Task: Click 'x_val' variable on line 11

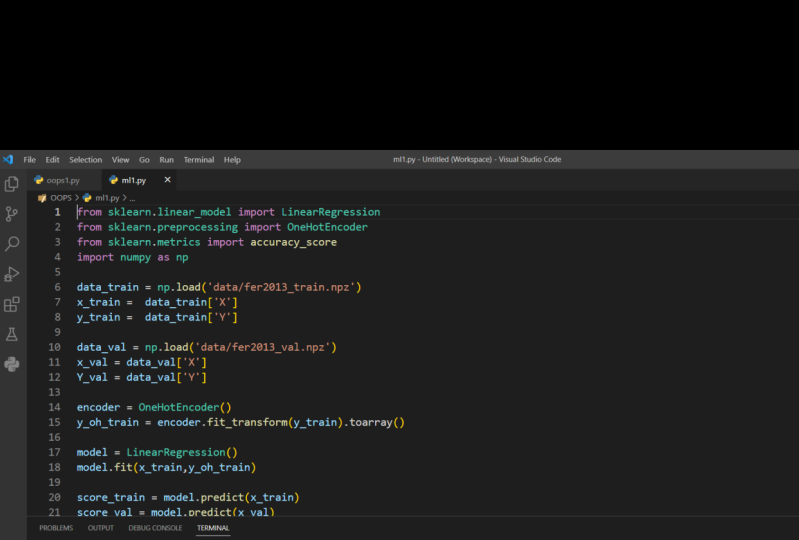Action: pos(92,363)
